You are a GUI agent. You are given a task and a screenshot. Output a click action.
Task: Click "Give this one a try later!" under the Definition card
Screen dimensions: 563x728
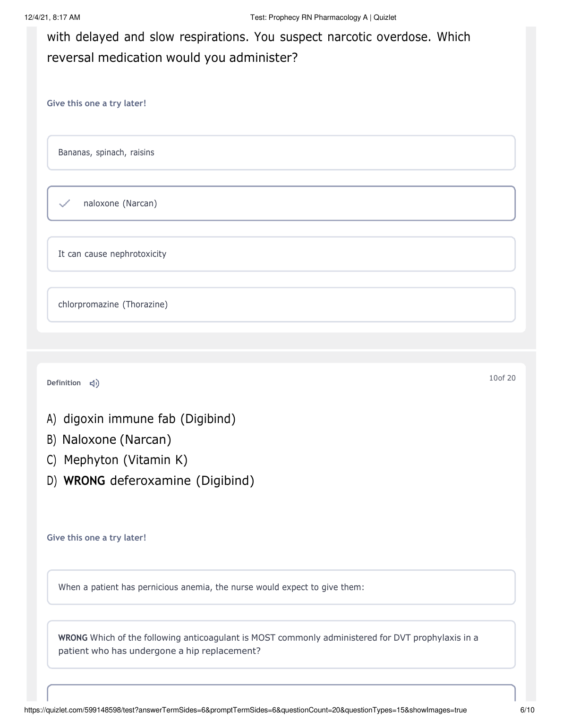click(x=96, y=538)
